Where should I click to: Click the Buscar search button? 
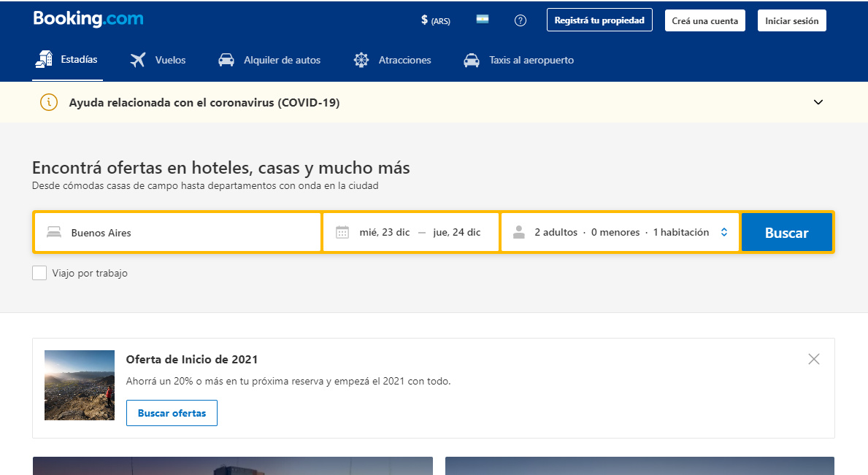pos(787,232)
